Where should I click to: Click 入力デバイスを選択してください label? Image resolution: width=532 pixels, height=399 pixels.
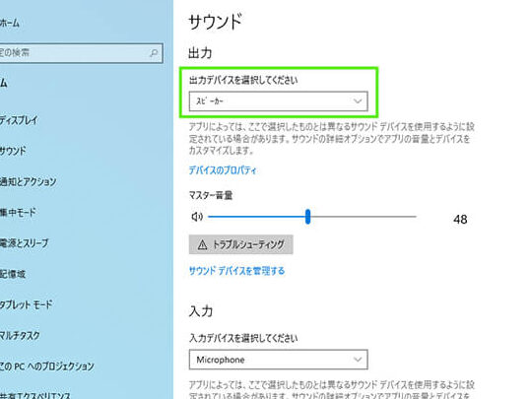(243, 338)
